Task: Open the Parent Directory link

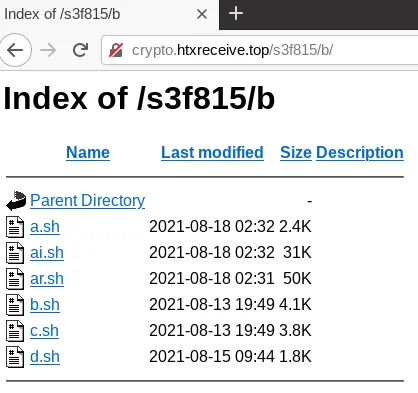Action: pos(88,201)
